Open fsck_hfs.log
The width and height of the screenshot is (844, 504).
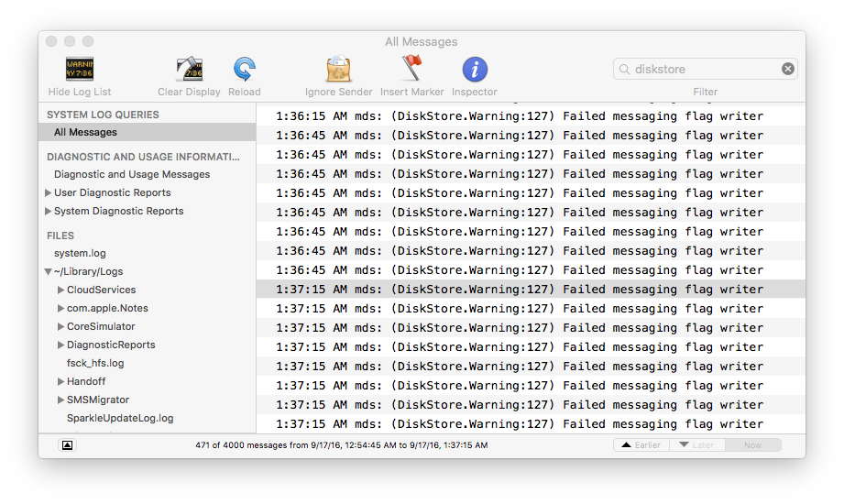(95, 363)
